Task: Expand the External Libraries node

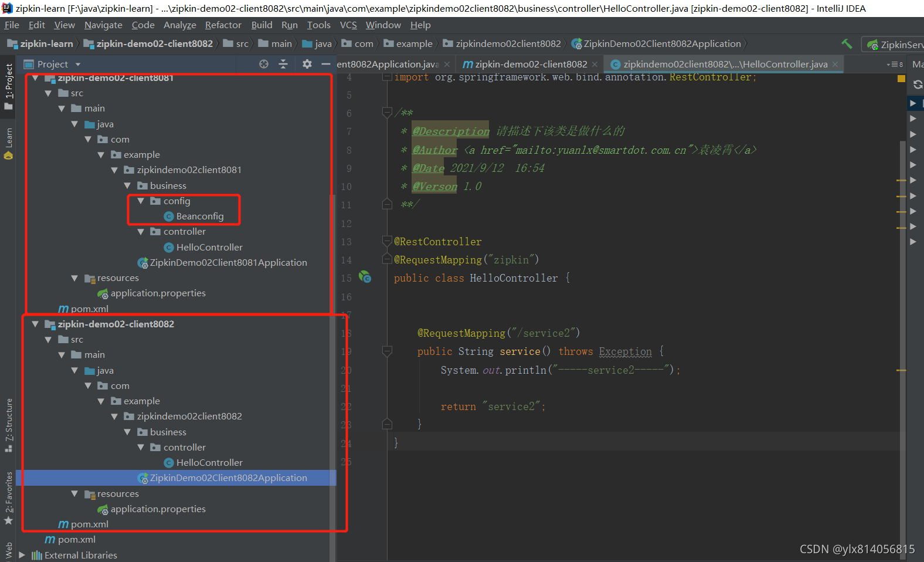Action: (22, 555)
